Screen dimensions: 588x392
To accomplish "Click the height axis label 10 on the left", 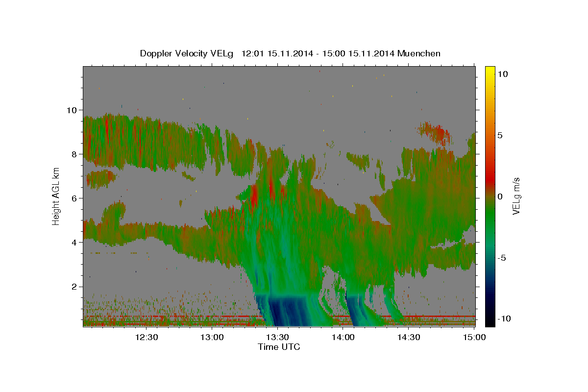I will 73,110.
